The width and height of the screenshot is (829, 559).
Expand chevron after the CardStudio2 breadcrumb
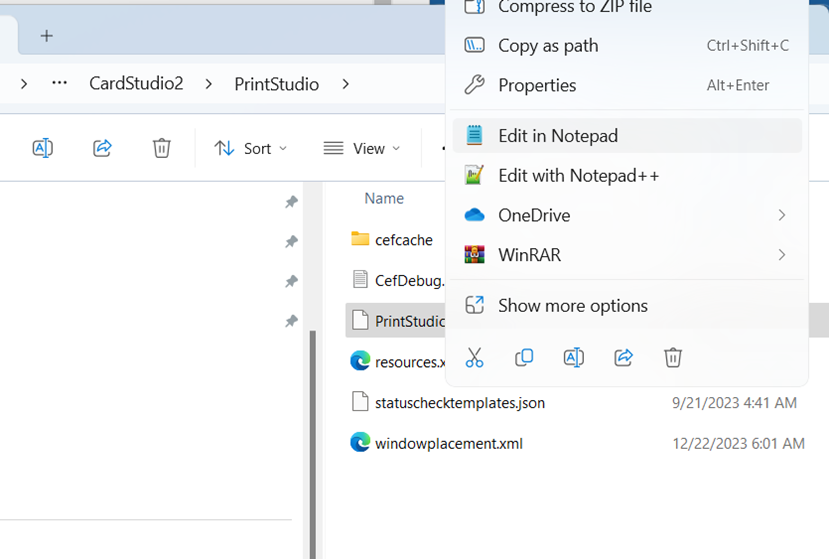208,84
